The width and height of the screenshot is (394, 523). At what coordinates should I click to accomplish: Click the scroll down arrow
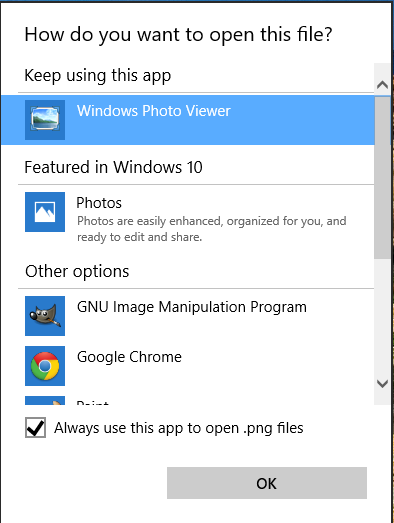[x=382, y=384]
